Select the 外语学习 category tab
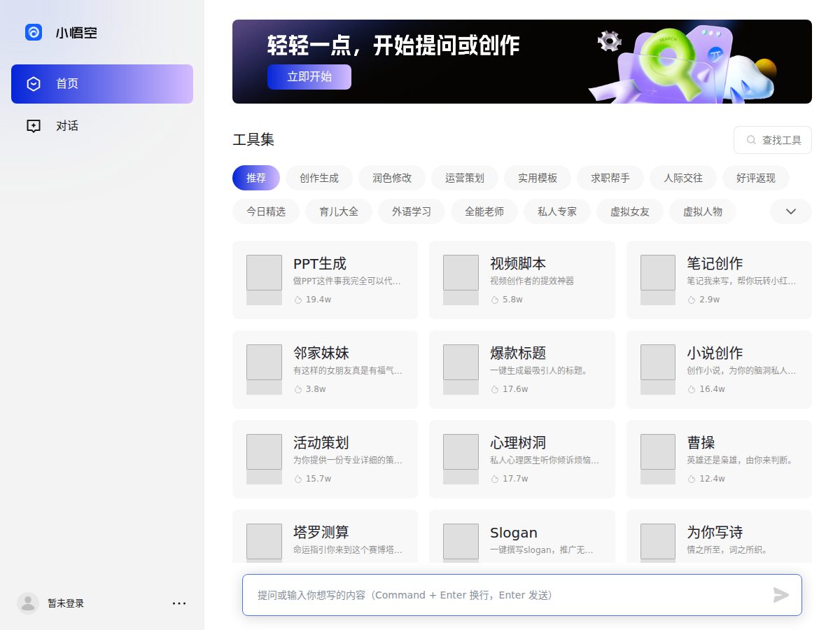 point(412,211)
